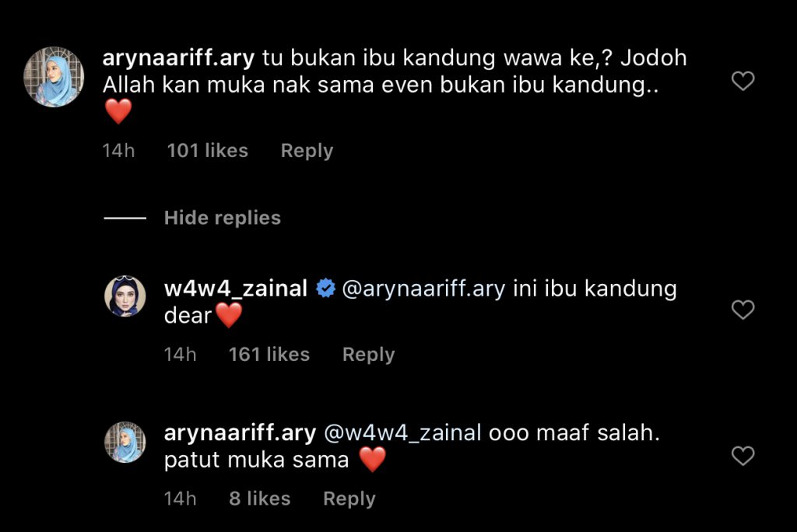Image resolution: width=797 pixels, height=532 pixels.
Task: Open arynaariff.ary's top comment avatar
Action: click(54, 77)
